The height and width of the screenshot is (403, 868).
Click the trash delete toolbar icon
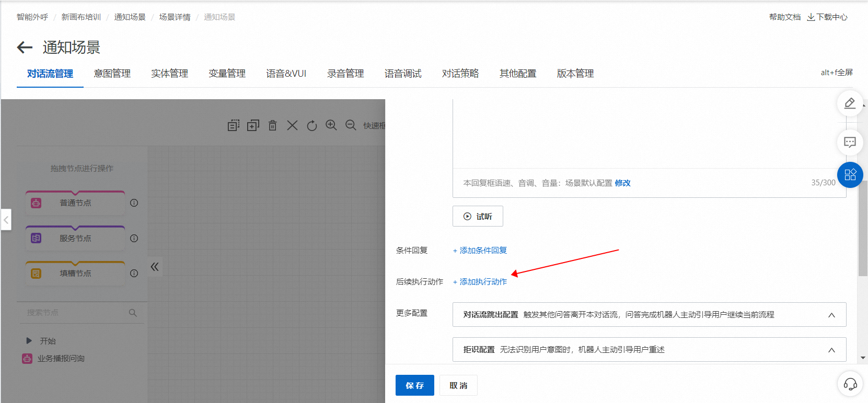273,125
